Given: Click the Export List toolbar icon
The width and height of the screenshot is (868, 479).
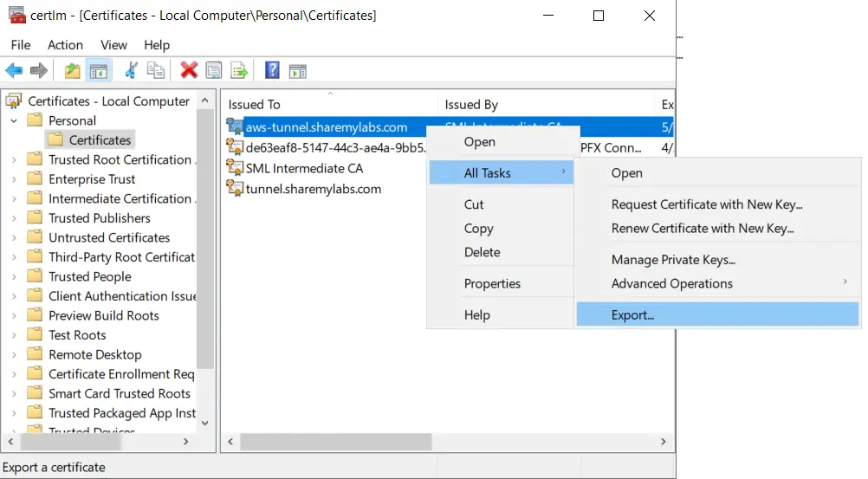Looking at the screenshot, I should [239, 71].
